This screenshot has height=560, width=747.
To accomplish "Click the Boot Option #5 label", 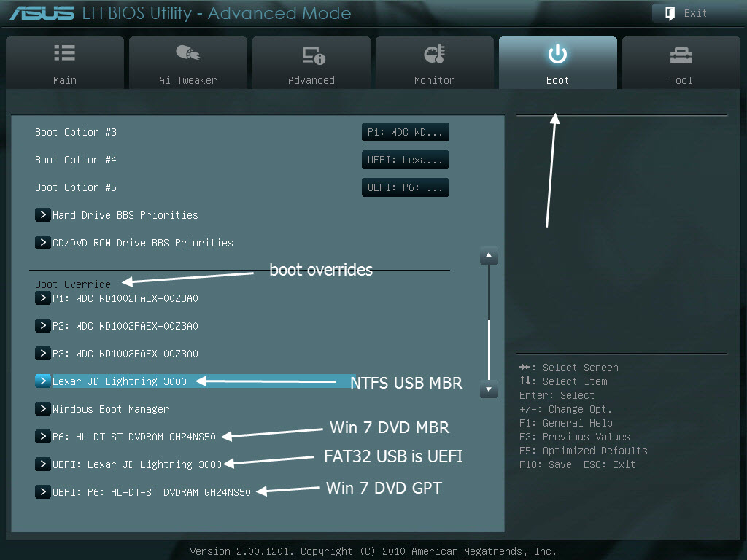I will [76, 187].
